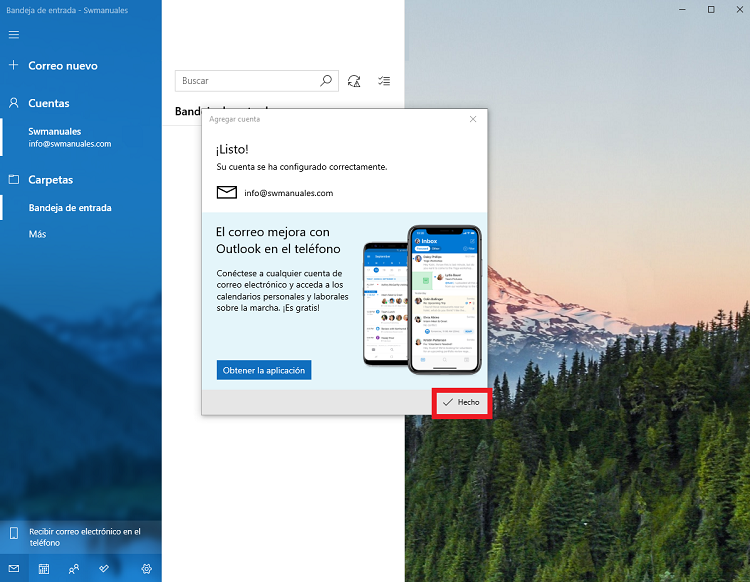Sync this view with refresh icon
This screenshot has width=750, height=582.
354,81
